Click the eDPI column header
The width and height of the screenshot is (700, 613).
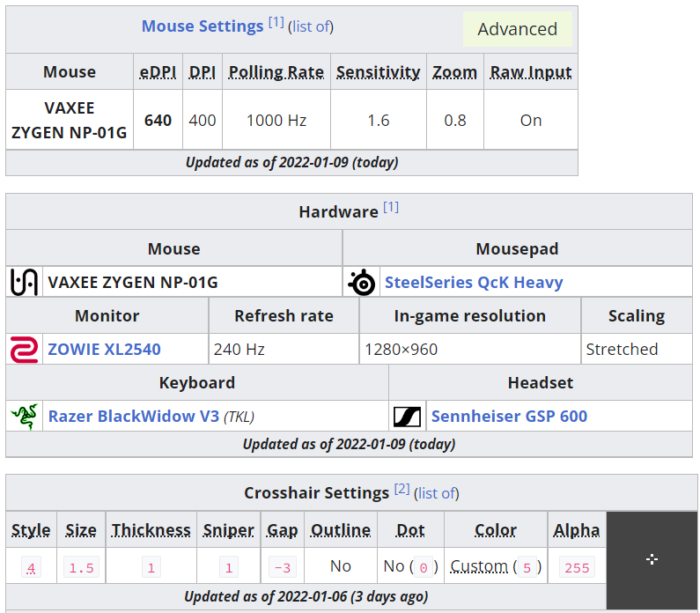[x=158, y=72]
